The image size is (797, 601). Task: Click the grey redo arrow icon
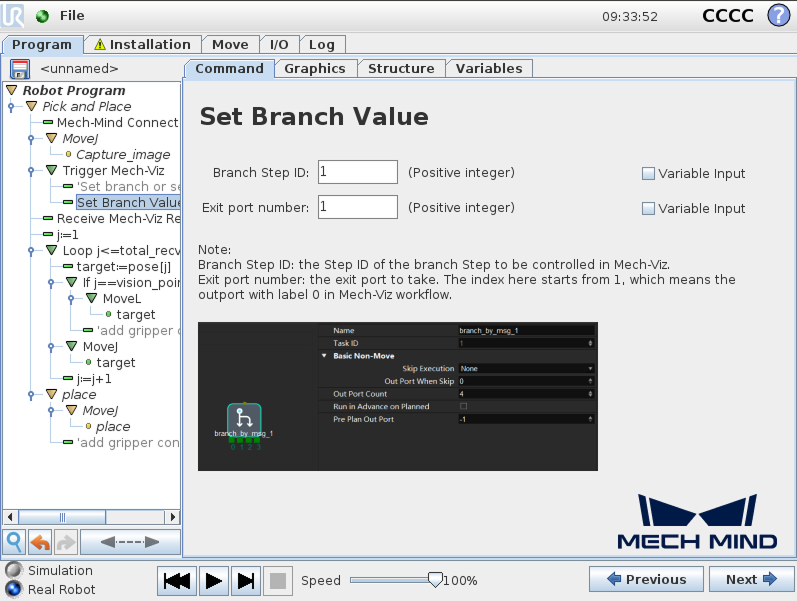(x=66, y=542)
